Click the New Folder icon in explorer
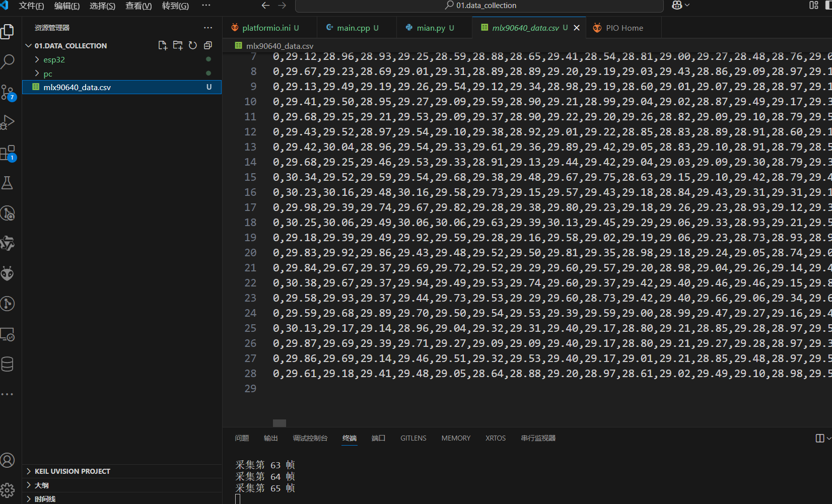The width and height of the screenshot is (832, 504). click(178, 45)
